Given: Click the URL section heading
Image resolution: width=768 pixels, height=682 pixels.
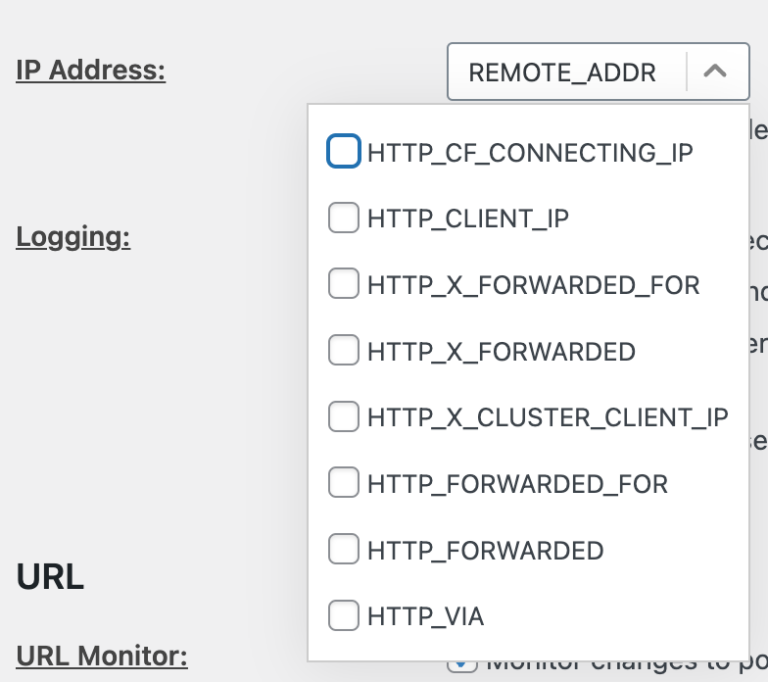Looking at the screenshot, I should click(50, 577).
